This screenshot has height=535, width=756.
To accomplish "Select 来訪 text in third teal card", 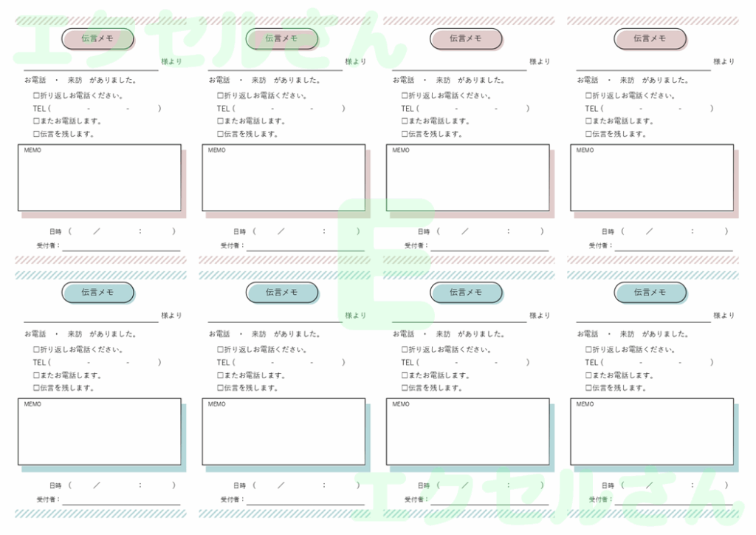I will (x=443, y=334).
